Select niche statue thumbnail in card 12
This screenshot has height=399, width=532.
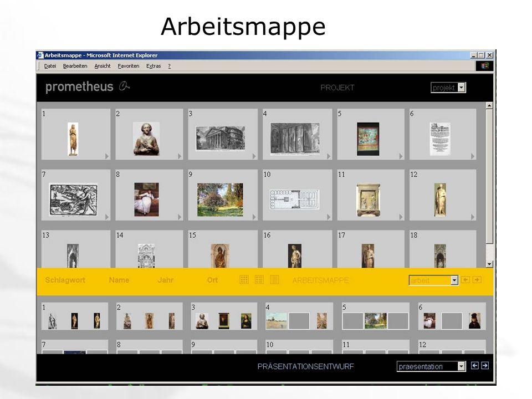point(440,200)
